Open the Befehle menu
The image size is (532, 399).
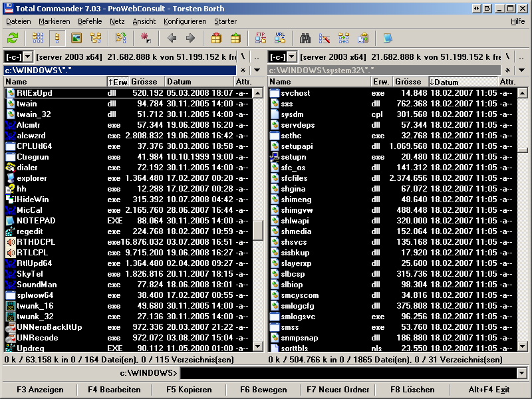[90, 21]
